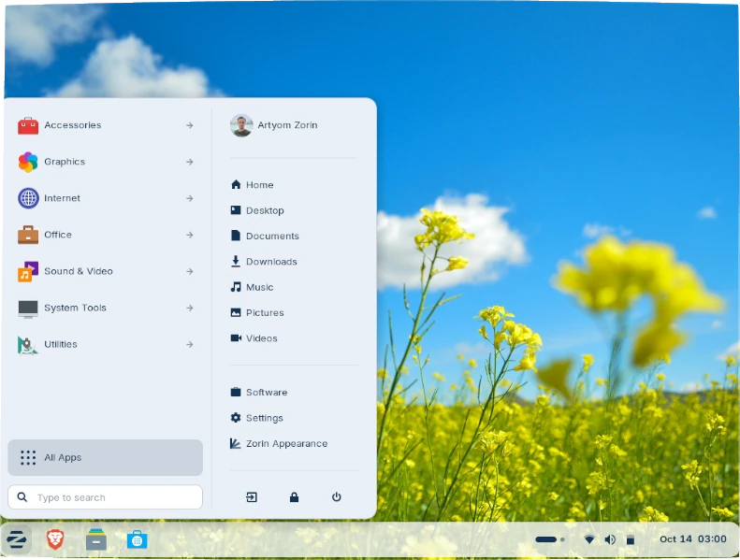The image size is (740, 560).
Task: Expand the Accessories category arrow
Action: (189, 125)
